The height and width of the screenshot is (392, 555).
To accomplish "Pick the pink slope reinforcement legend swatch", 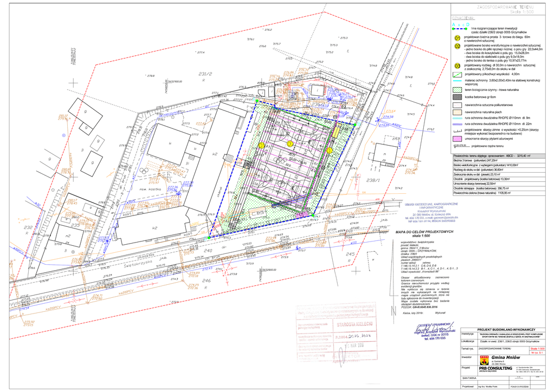I will 457,139.
